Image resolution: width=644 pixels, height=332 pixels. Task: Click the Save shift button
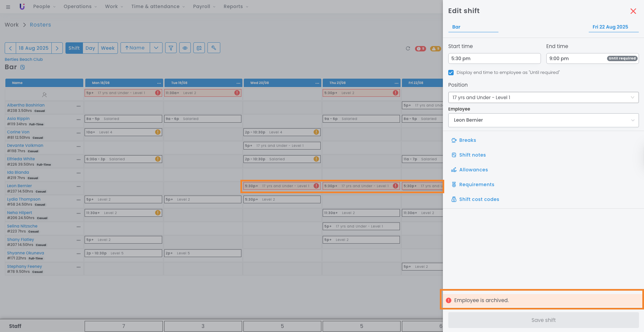click(543, 320)
